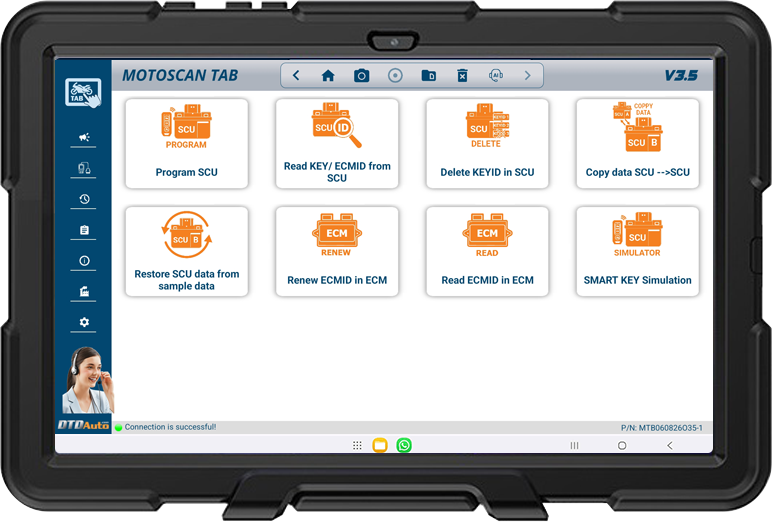
Task: Click 'Connection is successful!' status text
Action: pos(170,427)
